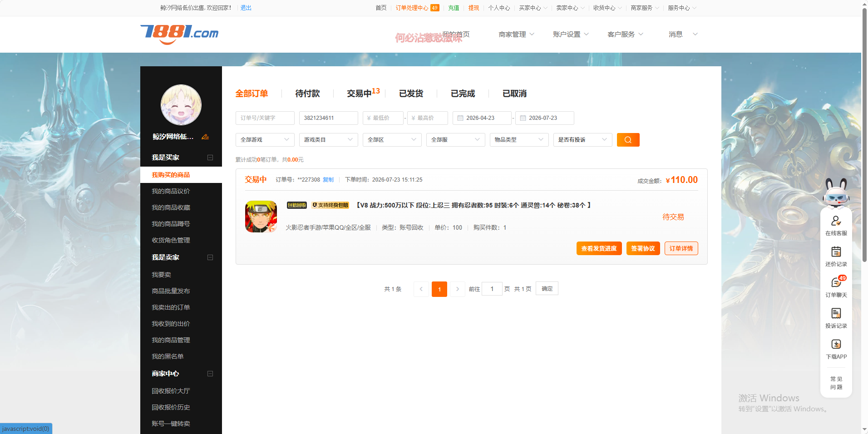Click the nickname edit pencil icon
This screenshot has width=868, height=434.
pos(205,137)
